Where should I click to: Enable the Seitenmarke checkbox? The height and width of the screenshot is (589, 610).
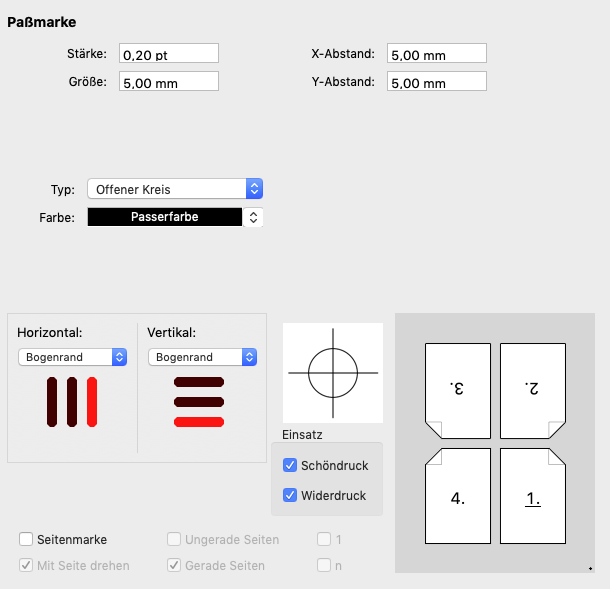tap(26, 539)
